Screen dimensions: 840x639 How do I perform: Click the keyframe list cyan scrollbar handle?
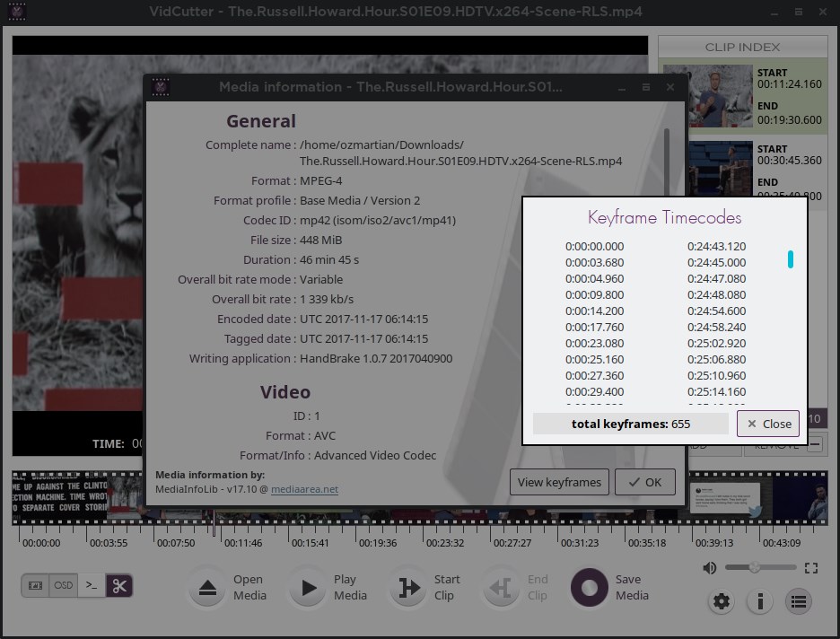(x=791, y=259)
